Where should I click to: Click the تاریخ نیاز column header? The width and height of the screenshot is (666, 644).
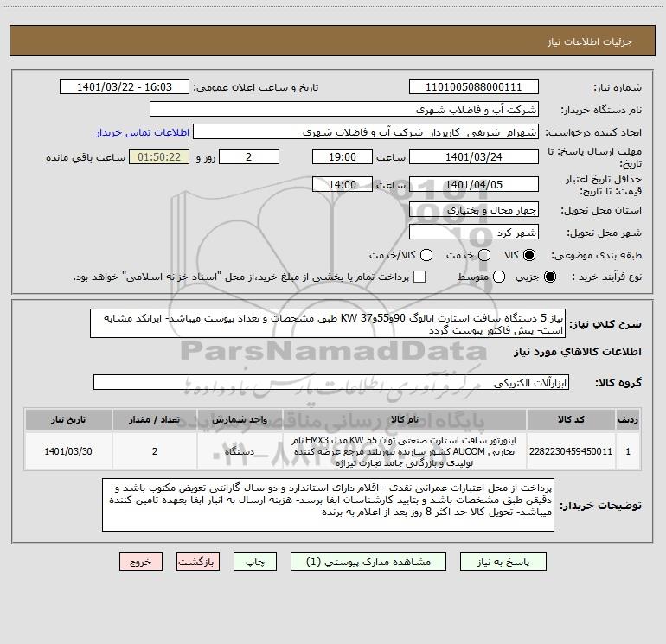[68, 419]
